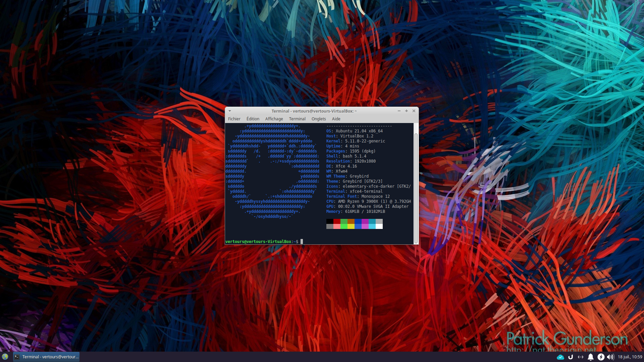
Task: Open the terminal window menu arrow
Action: coord(230,111)
